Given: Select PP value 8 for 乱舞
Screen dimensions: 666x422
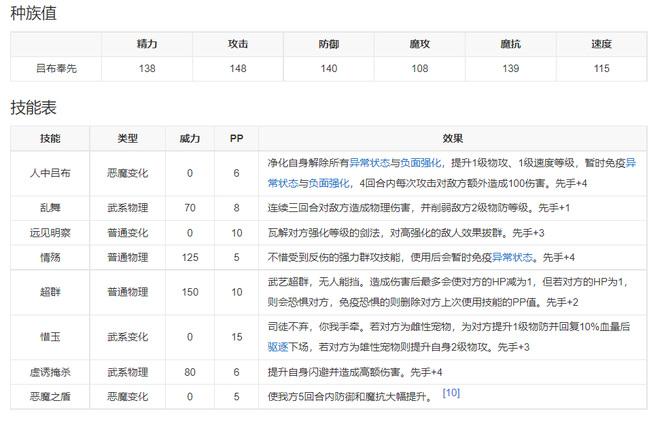Looking at the screenshot, I should (x=237, y=208).
